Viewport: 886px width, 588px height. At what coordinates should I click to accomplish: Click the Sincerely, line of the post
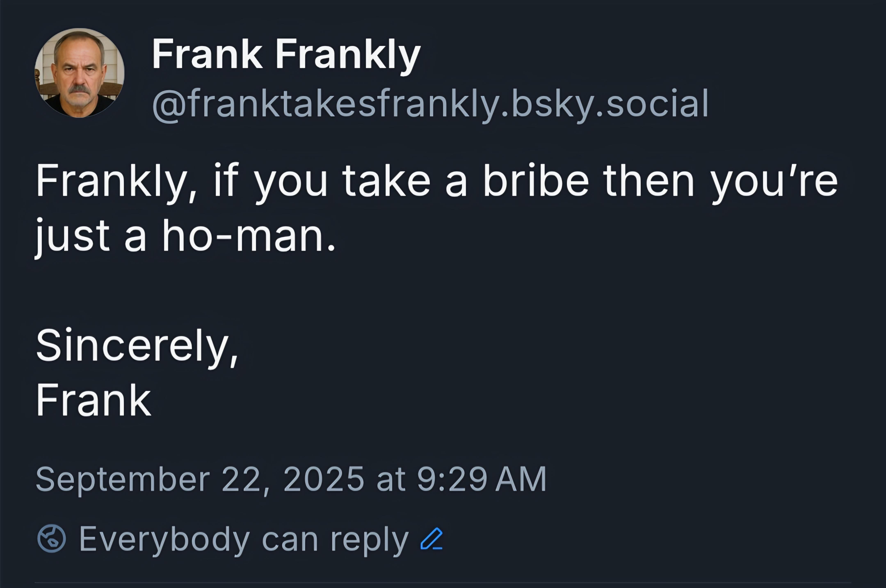(137, 347)
